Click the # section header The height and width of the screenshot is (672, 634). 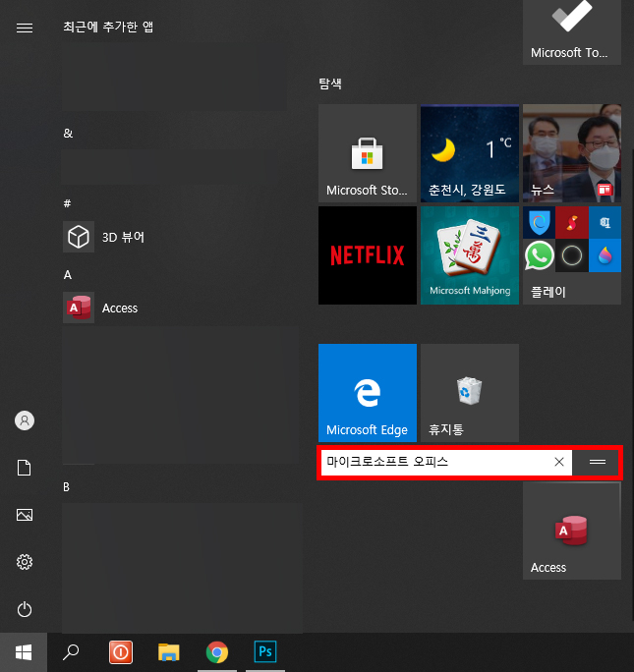tap(67, 203)
